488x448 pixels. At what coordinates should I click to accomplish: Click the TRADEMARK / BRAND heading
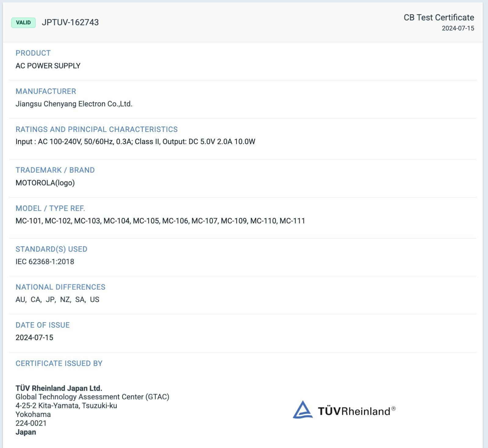pyautogui.click(x=55, y=170)
